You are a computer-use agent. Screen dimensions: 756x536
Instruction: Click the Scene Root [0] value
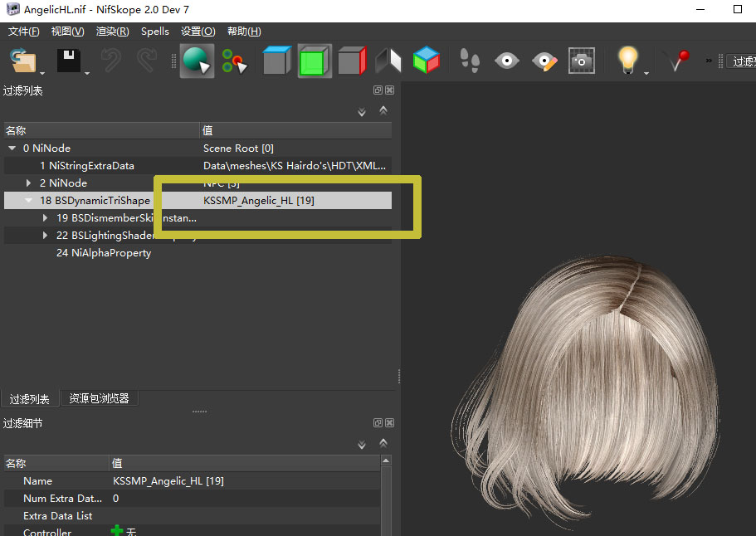coord(238,148)
